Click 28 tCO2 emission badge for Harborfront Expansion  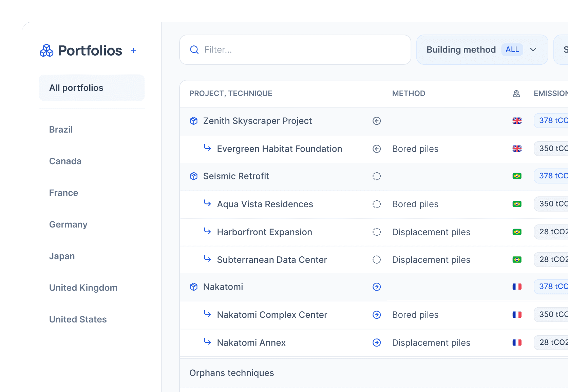[x=551, y=232]
